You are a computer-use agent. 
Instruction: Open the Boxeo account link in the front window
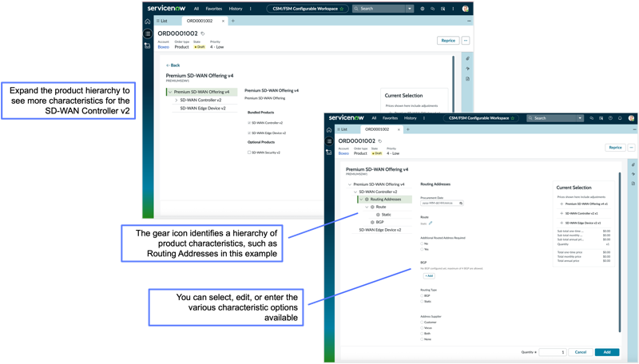coord(343,153)
